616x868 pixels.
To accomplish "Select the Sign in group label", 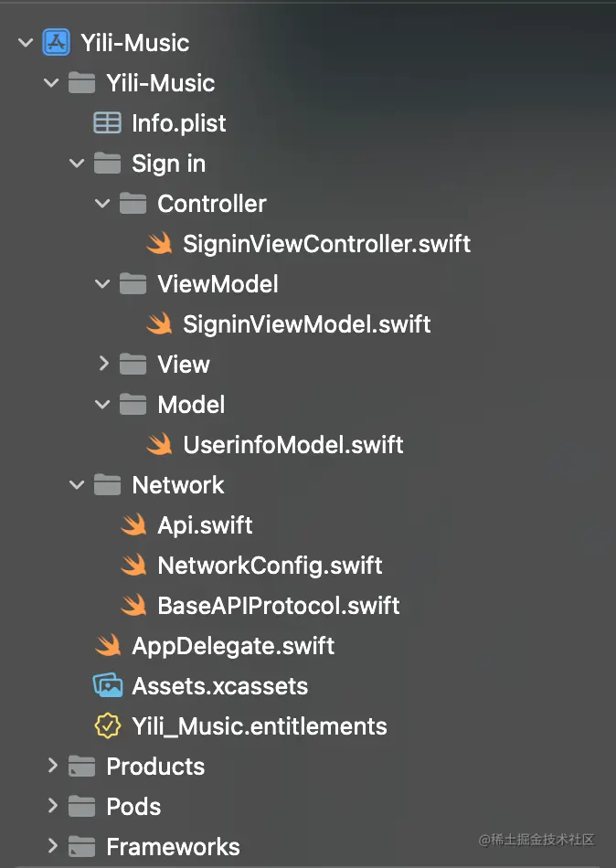I will (x=169, y=164).
